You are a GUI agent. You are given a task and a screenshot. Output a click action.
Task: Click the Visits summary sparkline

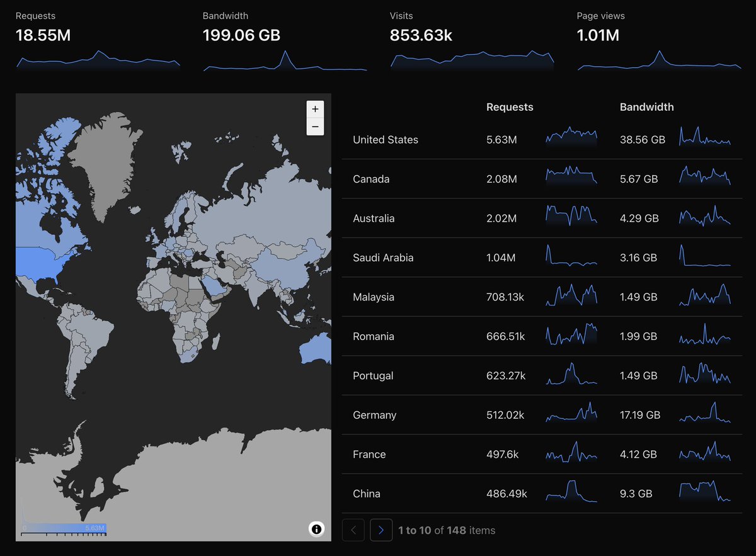[472, 59]
